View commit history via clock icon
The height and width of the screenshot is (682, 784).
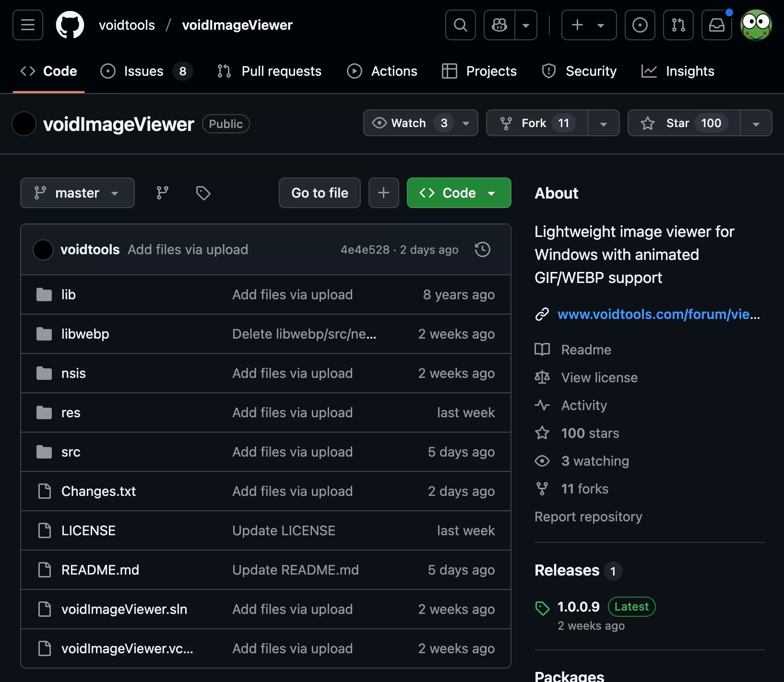tap(483, 249)
